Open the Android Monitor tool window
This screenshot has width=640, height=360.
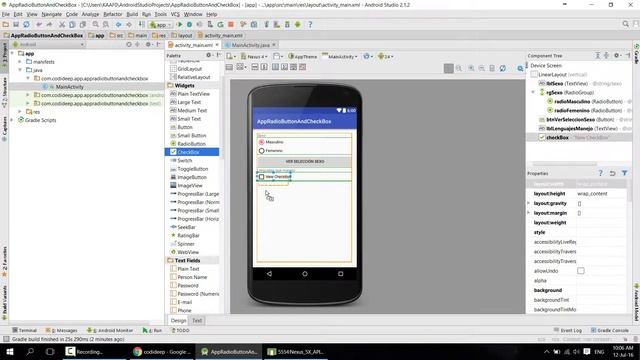[x=110, y=330]
